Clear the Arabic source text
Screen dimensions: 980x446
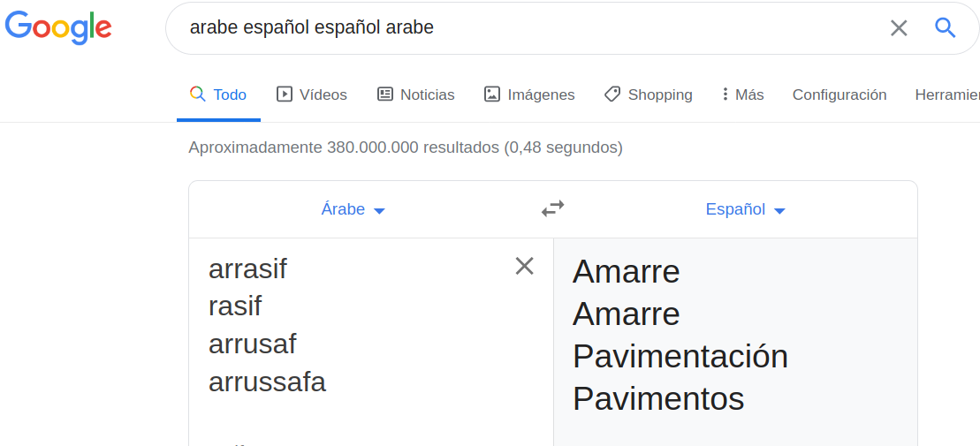coord(524,266)
